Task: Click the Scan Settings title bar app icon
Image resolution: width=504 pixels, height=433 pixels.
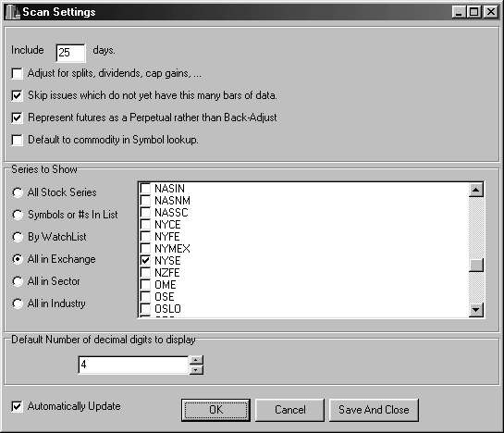Action: coord(13,12)
